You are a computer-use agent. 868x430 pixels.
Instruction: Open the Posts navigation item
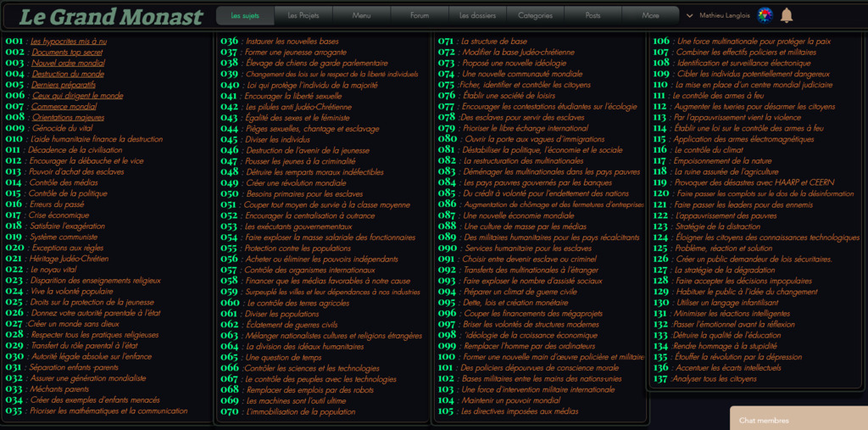[593, 15]
